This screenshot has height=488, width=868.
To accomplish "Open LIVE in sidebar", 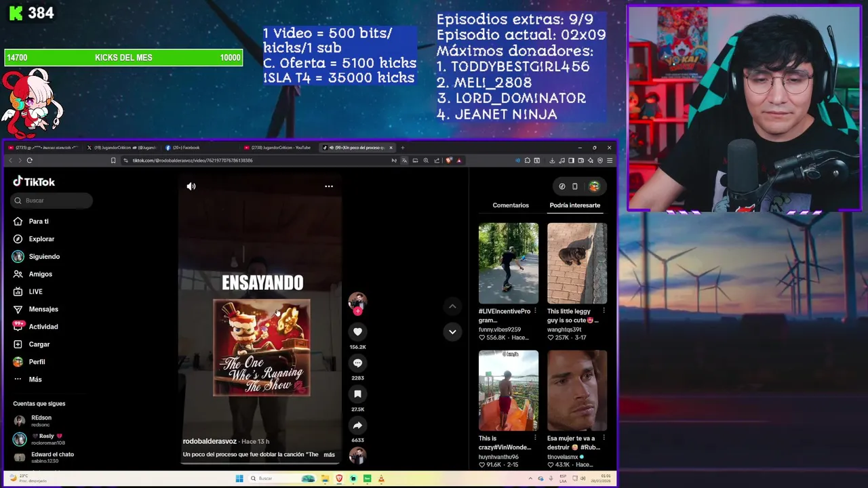I will (28, 292).
